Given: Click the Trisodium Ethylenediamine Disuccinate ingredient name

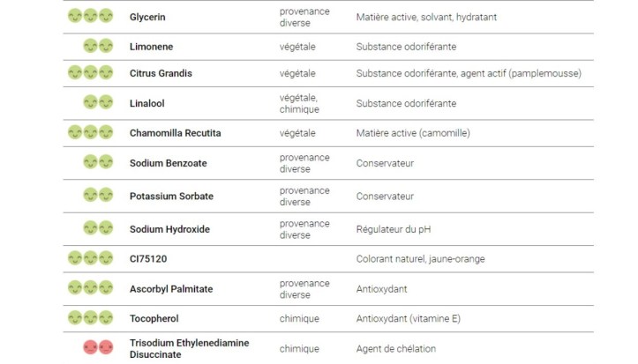Looking at the screenshot, I should pyautogui.click(x=189, y=348).
